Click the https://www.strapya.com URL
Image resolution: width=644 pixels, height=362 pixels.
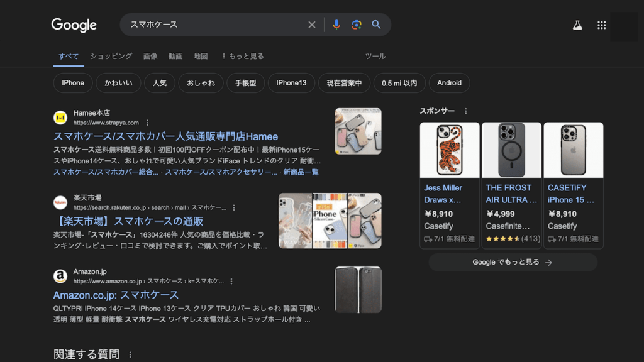pyautogui.click(x=106, y=123)
